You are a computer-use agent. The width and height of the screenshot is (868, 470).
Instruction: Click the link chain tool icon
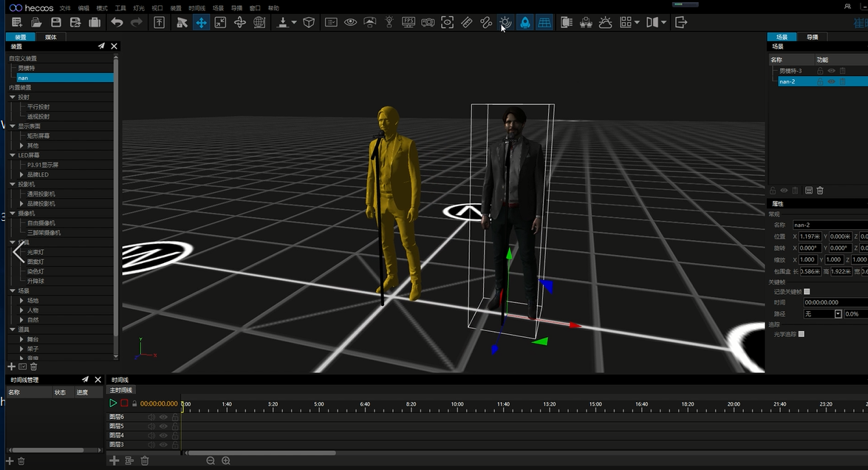pyautogui.click(x=486, y=22)
